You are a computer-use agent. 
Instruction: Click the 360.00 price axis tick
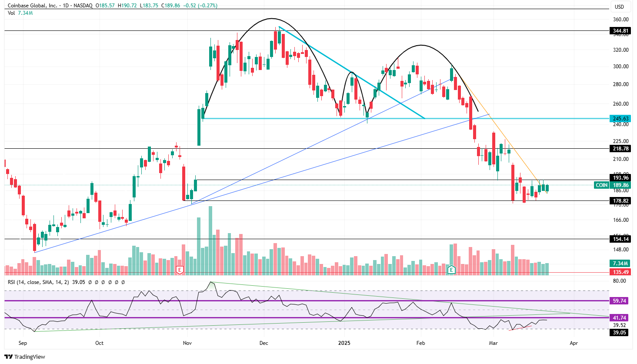[x=620, y=20]
